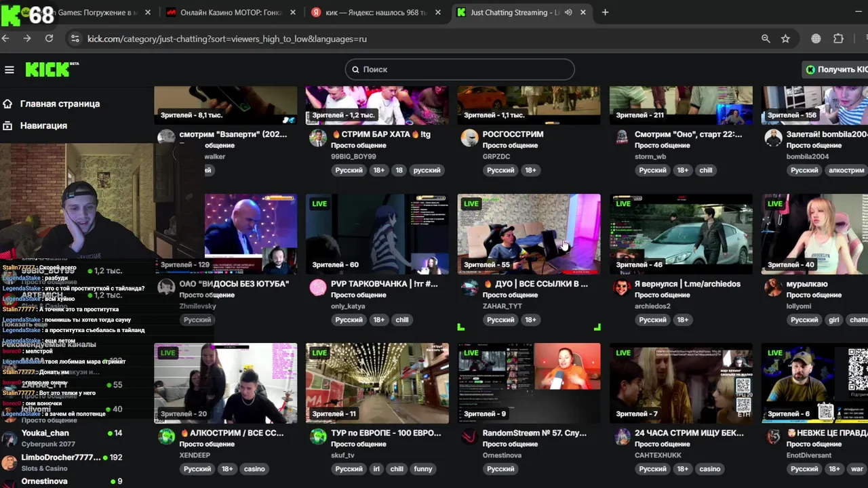Open RandomStream № 57 thumbnail
Viewport: 868px width, 488px height.
click(x=529, y=383)
